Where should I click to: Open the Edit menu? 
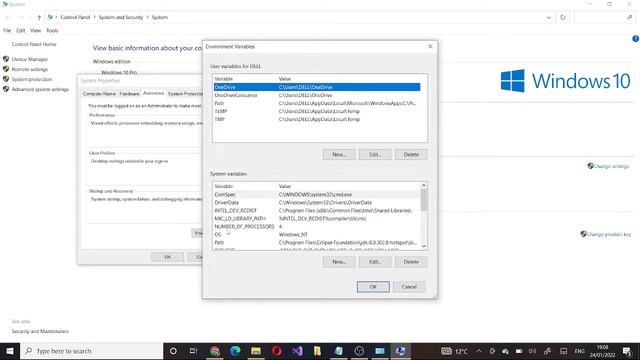(x=20, y=31)
